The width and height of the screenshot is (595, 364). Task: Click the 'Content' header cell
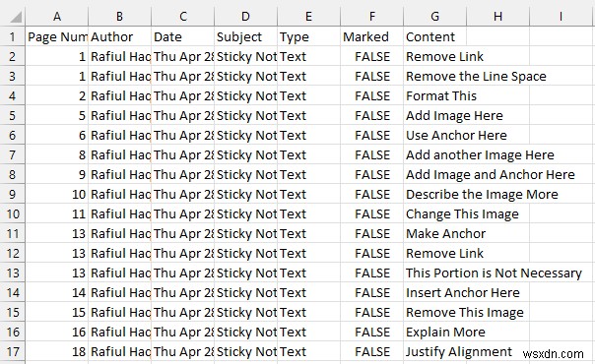(434, 36)
